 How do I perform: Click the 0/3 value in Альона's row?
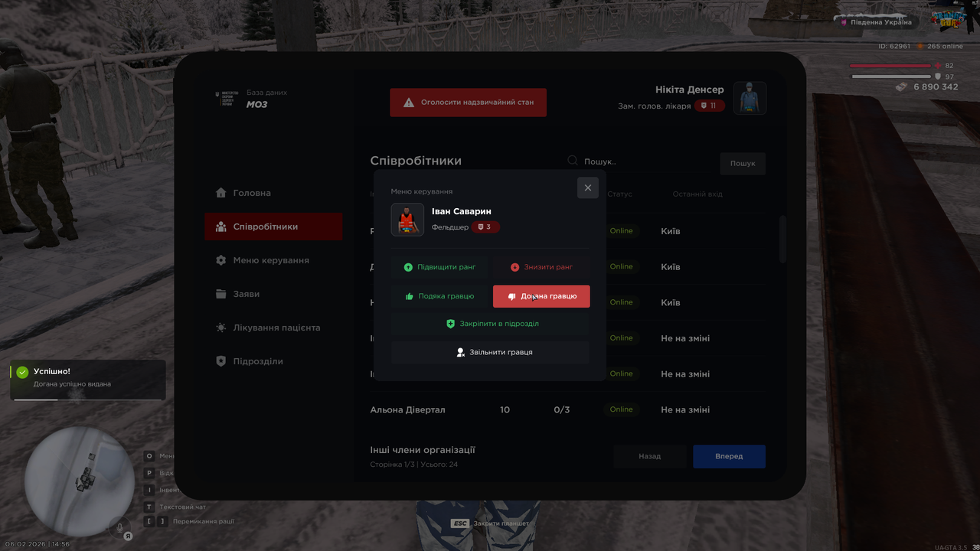(x=562, y=410)
